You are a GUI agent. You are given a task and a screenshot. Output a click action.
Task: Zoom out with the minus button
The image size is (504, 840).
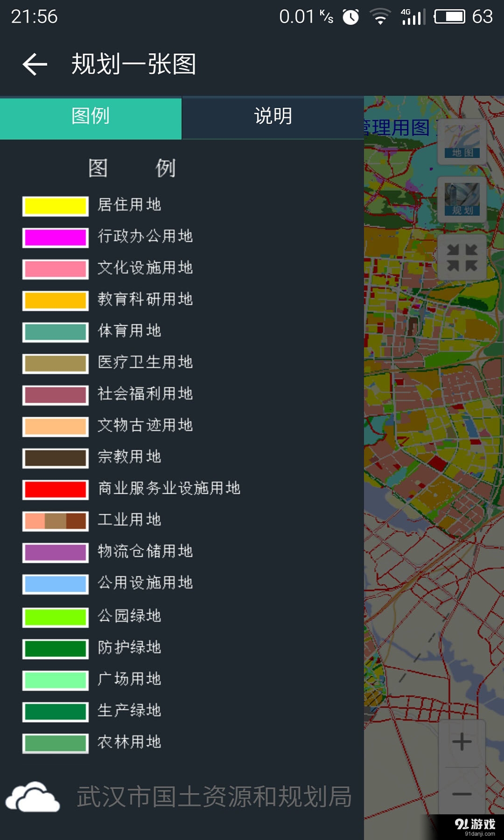462,793
